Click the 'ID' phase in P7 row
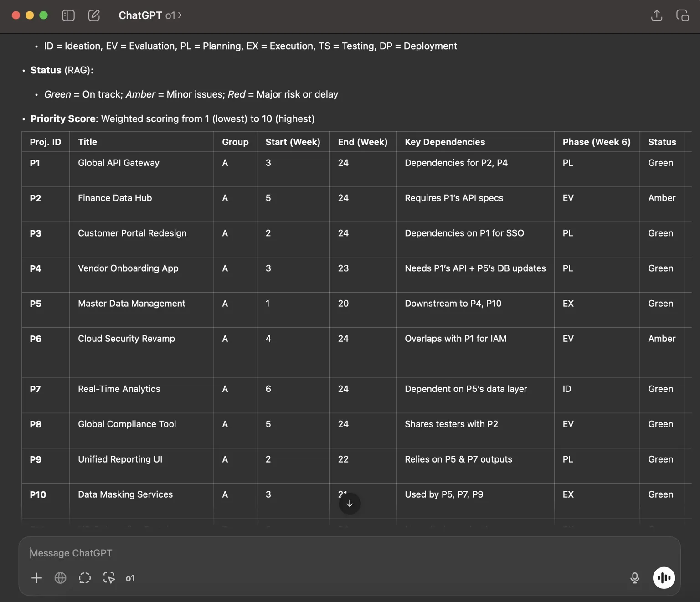The image size is (700, 602). (x=567, y=389)
